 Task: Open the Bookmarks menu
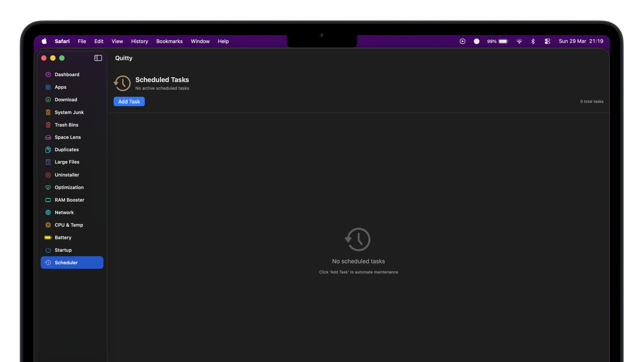click(x=169, y=41)
